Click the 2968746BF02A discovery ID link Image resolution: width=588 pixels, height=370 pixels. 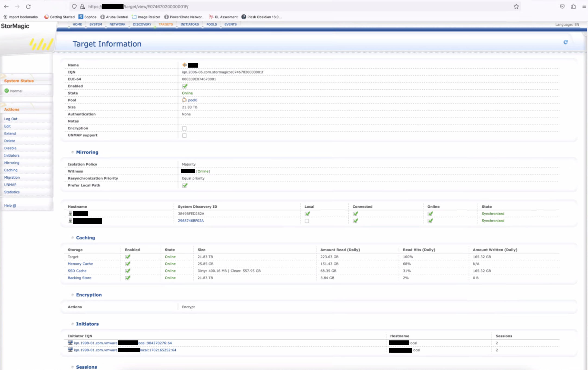(x=191, y=221)
